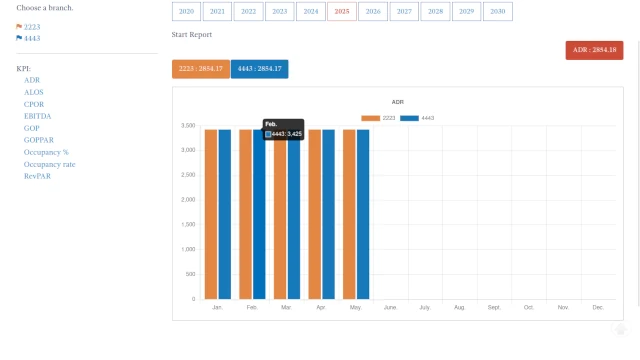Click the orange flag icon beside 2223

[19, 27]
